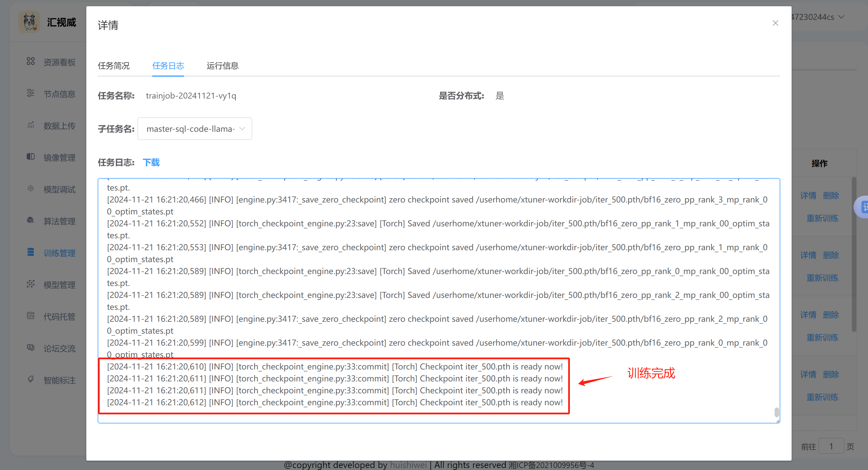The width and height of the screenshot is (868, 470).
Task: Click the 前往 page number input
Action: coord(831,446)
